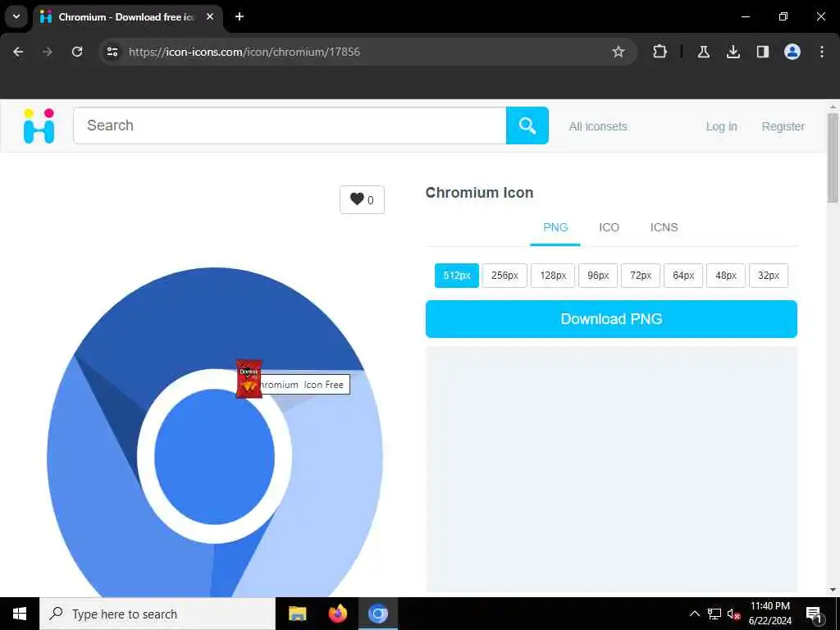Image resolution: width=840 pixels, height=630 pixels.
Task: Open the browser three-dot menu
Action: 822,52
